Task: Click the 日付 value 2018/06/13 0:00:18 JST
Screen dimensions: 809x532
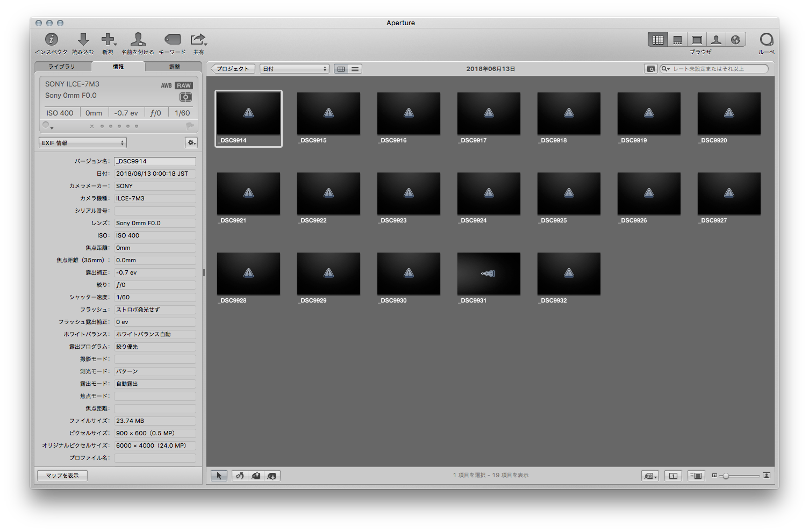Action: [155, 174]
